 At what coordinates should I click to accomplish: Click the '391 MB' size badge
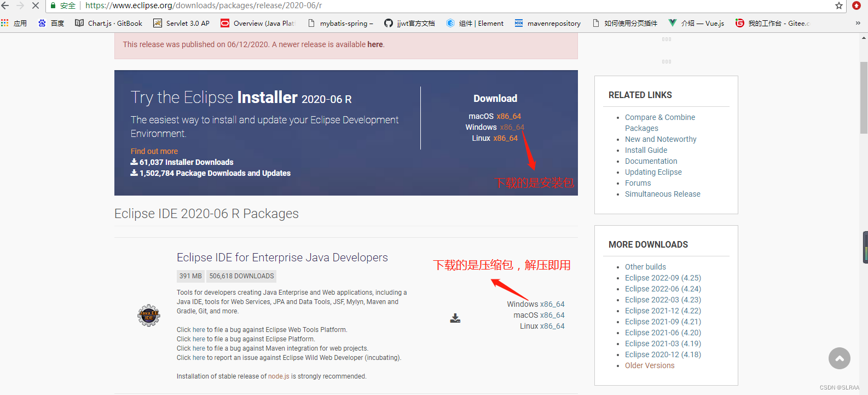click(190, 276)
